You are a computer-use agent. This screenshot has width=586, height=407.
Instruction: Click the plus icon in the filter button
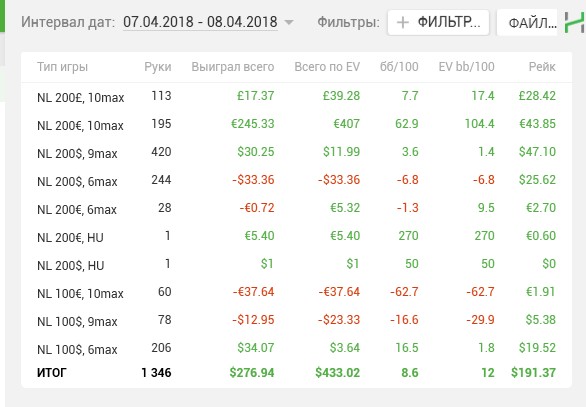(403, 23)
